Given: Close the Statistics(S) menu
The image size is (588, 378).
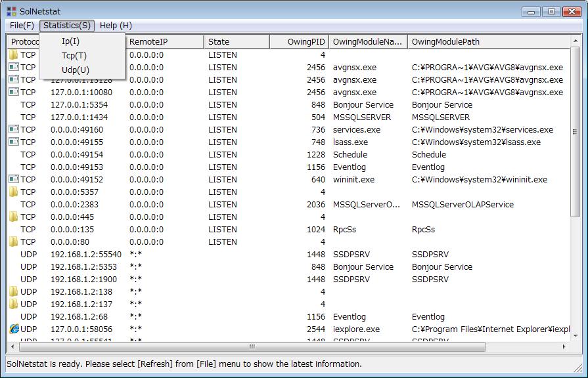Looking at the screenshot, I should [67, 26].
